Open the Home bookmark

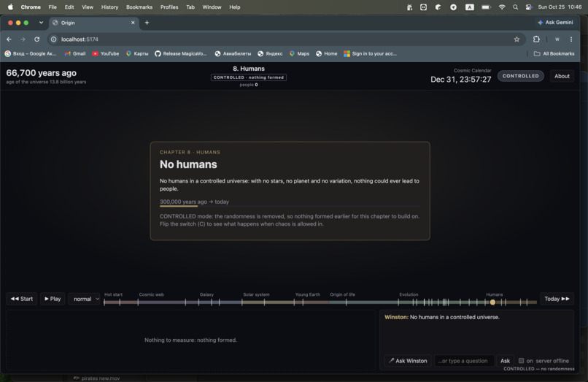coord(326,54)
